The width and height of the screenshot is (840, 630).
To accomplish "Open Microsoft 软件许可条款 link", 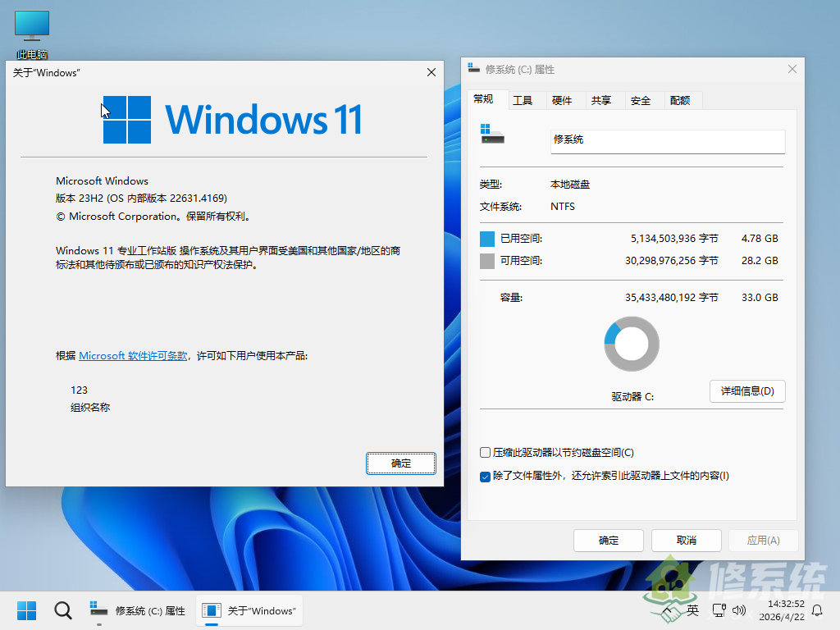I will click(133, 355).
